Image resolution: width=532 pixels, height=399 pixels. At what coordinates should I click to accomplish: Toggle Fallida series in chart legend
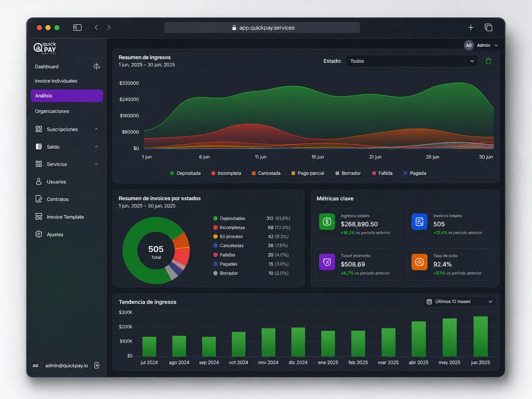click(x=382, y=173)
